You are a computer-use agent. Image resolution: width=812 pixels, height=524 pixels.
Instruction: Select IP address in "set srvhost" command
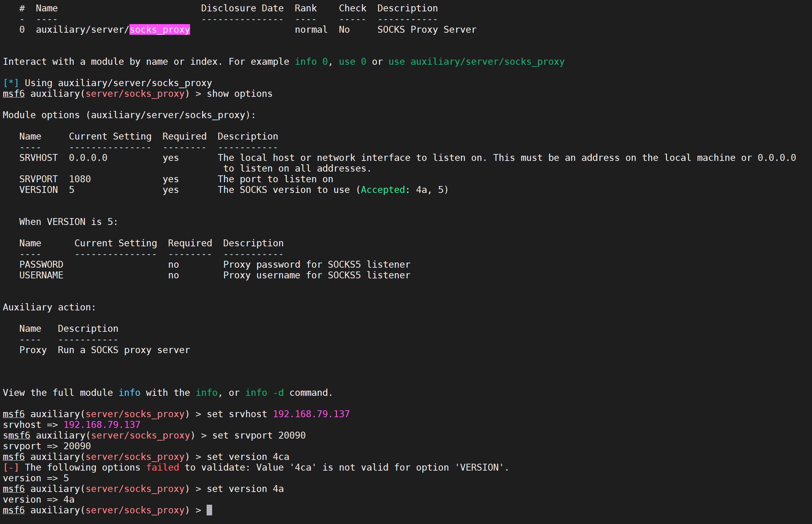(311, 414)
